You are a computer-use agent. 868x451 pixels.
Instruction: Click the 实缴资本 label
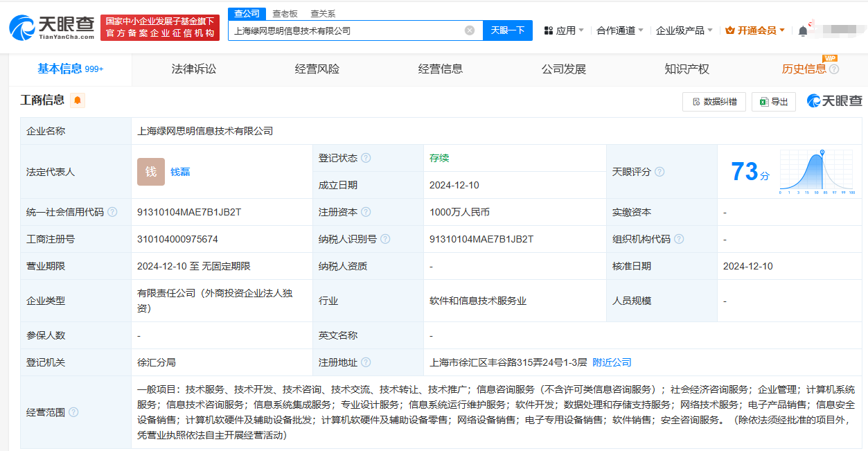632,212
